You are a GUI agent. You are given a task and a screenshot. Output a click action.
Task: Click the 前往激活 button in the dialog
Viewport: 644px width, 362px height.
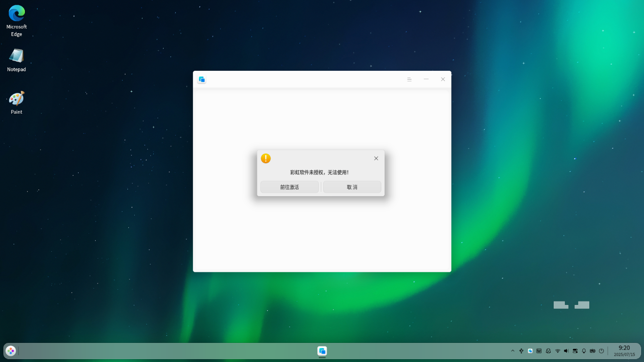pos(289,187)
